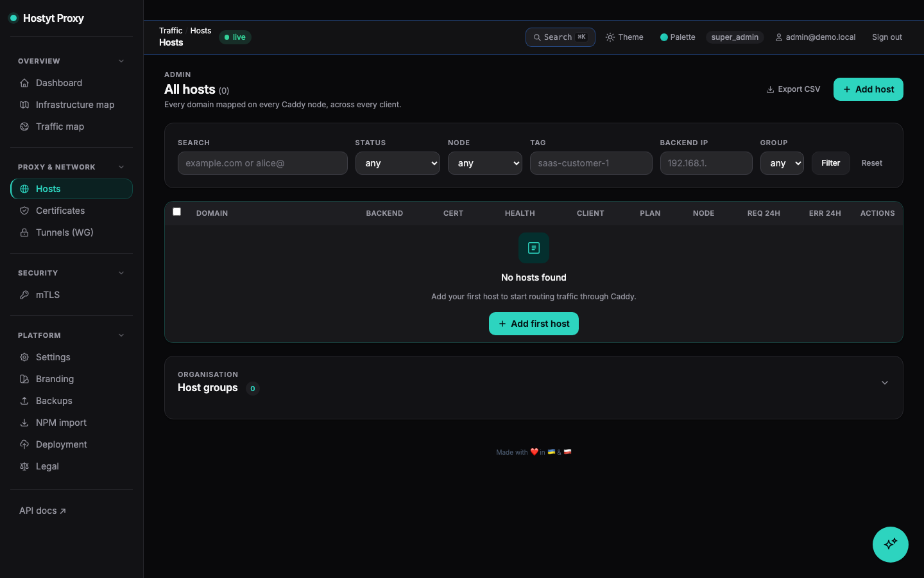Toggle the select-all hosts checkbox
Image resolution: width=924 pixels, height=578 pixels.
177,212
